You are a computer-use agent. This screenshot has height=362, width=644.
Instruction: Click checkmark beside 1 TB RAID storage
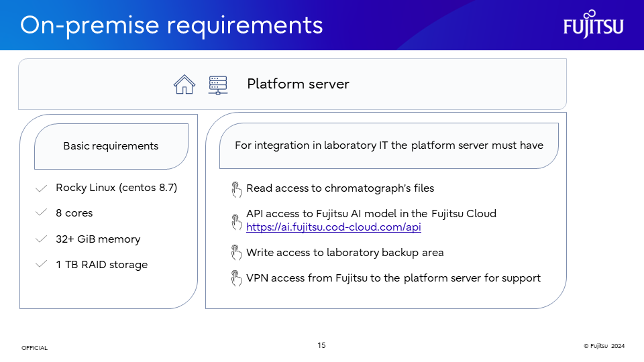[41, 265]
